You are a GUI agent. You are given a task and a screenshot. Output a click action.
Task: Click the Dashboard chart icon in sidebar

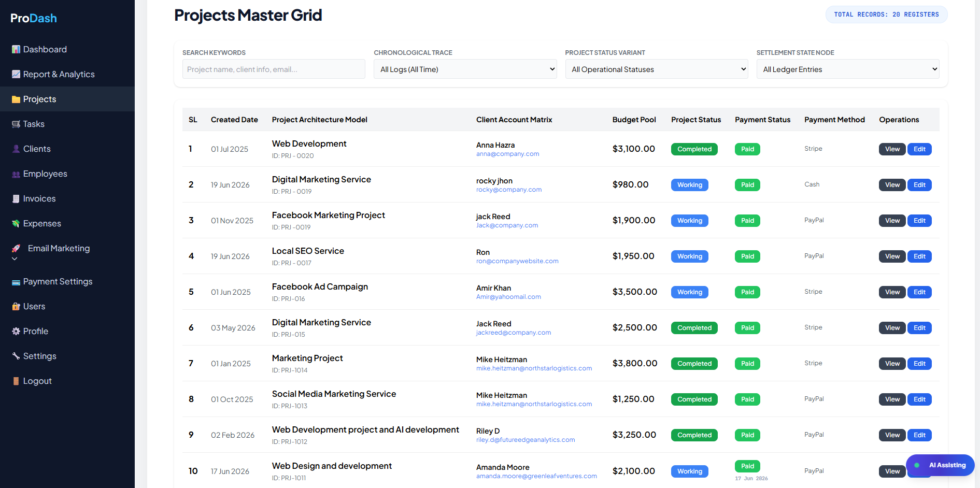[x=16, y=49]
